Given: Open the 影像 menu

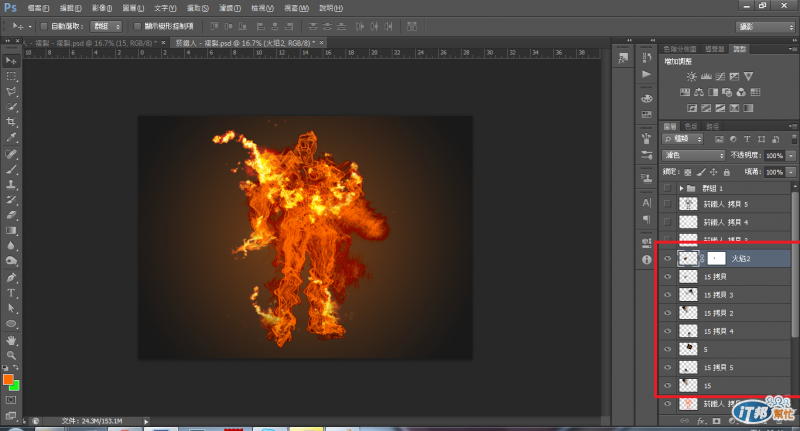Looking at the screenshot, I should tap(102, 8).
